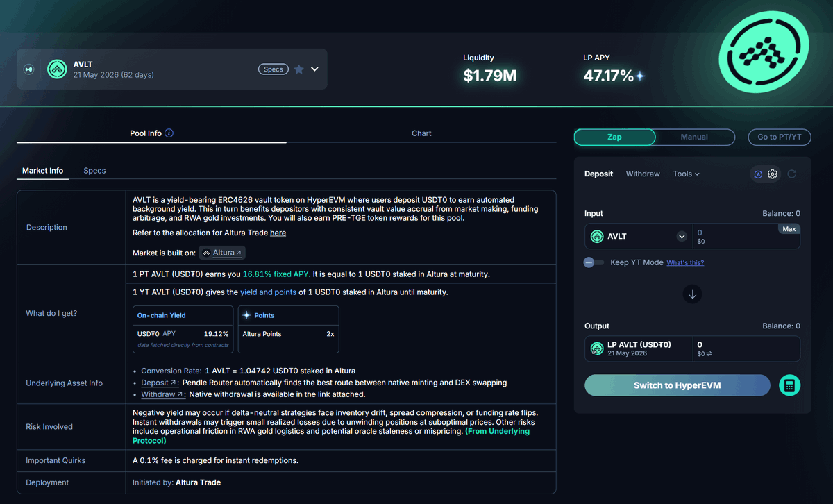Viewport: 833px width, 504px height.
Task: Click the Switch to HyperEVM button
Action: point(678,385)
